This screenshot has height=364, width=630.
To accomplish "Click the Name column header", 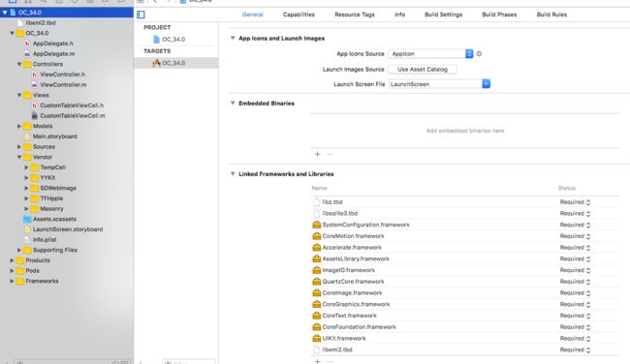I will (320, 188).
